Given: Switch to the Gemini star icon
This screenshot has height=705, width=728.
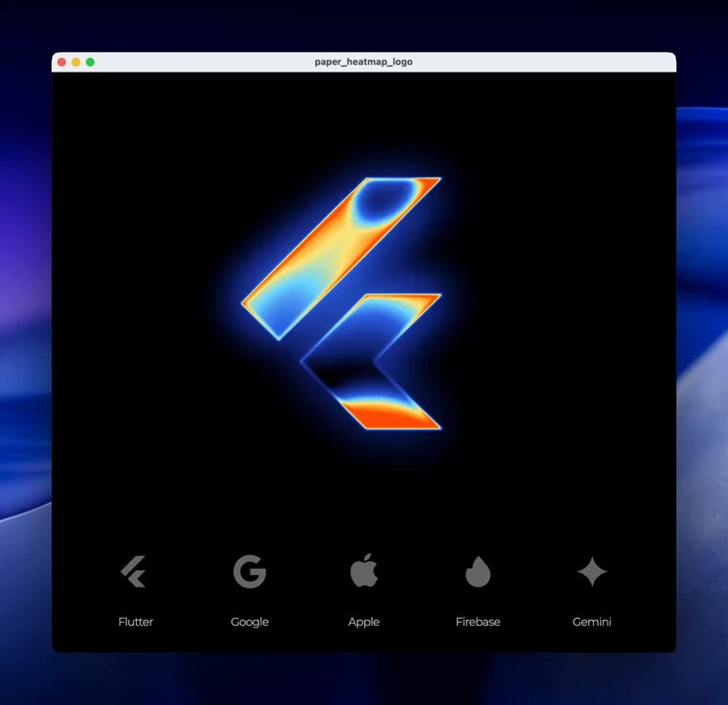Looking at the screenshot, I should pyautogui.click(x=592, y=571).
